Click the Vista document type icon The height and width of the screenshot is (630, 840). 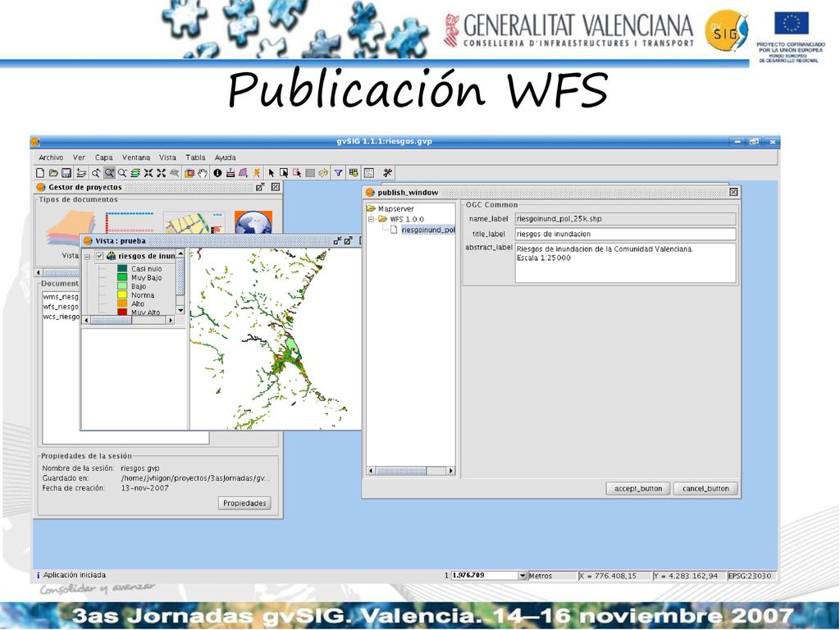[71, 228]
